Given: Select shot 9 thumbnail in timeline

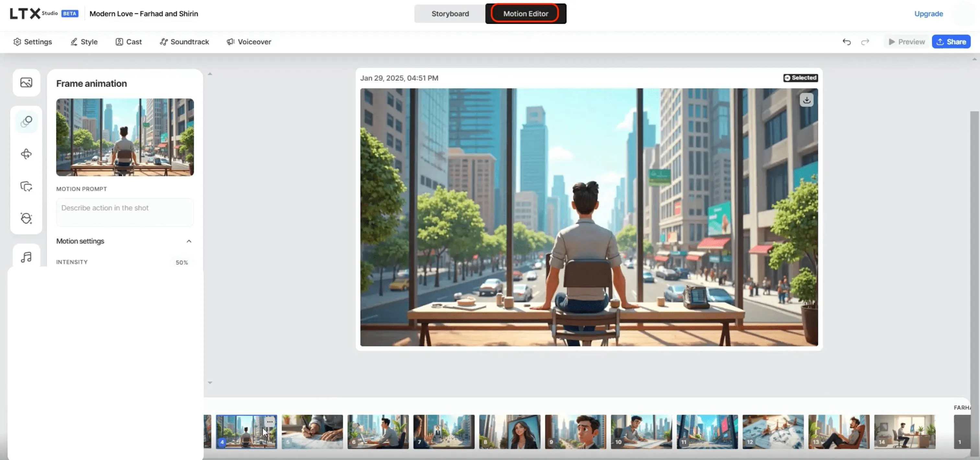Looking at the screenshot, I should click(x=575, y=431).
